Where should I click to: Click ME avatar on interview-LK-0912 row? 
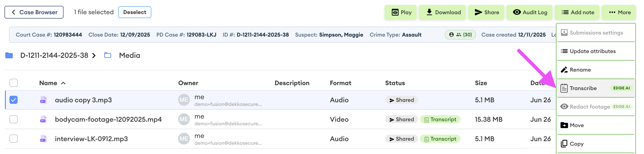184,139
